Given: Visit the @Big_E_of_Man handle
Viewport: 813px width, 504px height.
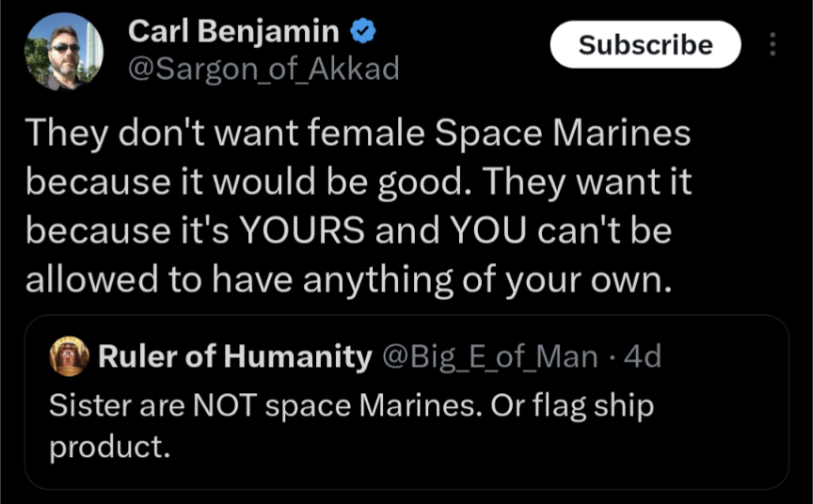Looking at the screenshot, I should 490,357.
